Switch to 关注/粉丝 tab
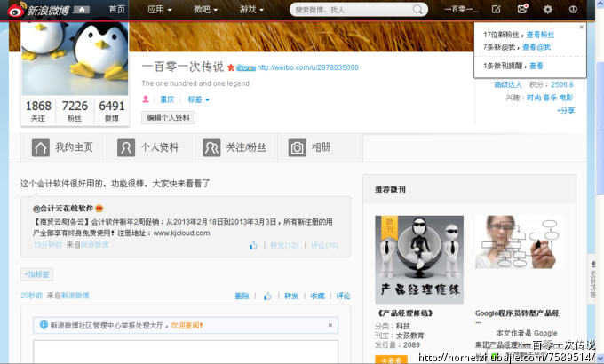 234,147
